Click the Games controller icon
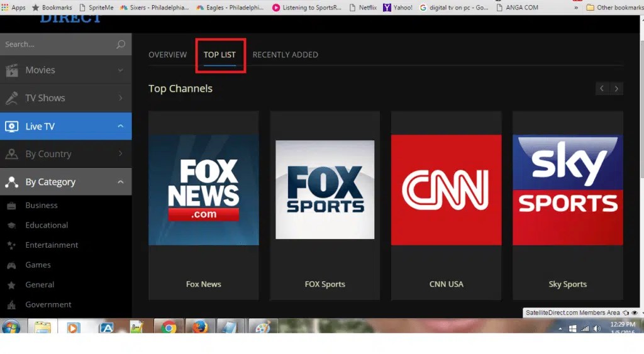 (x=11, y=265)
